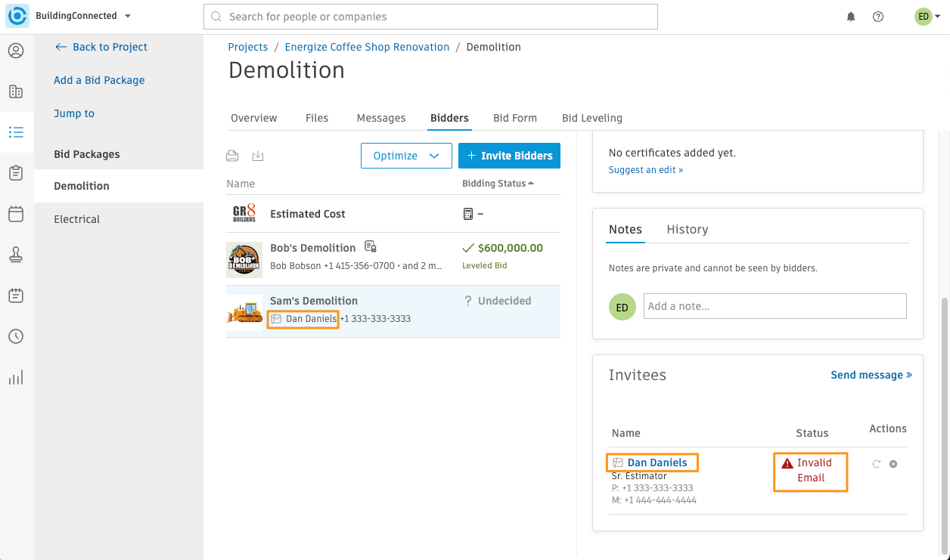
Task: Open the ED user account menu
Action: (927, 17)
